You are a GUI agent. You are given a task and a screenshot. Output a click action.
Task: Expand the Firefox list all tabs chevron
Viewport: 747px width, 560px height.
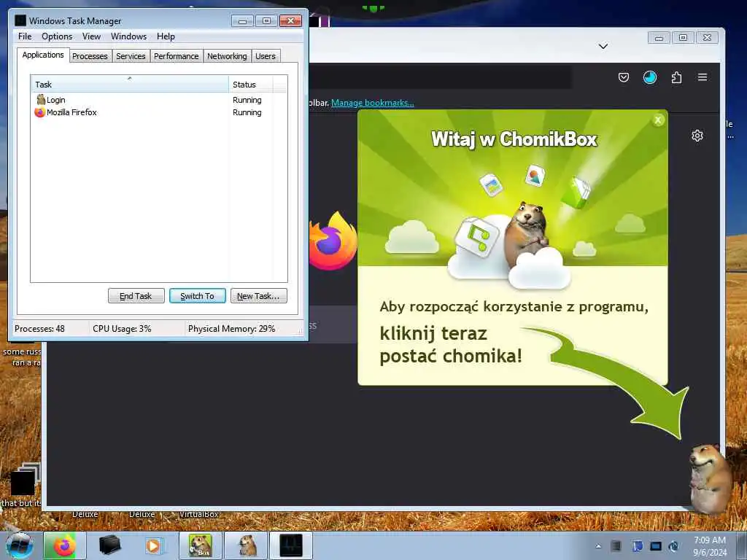[603, 46]
